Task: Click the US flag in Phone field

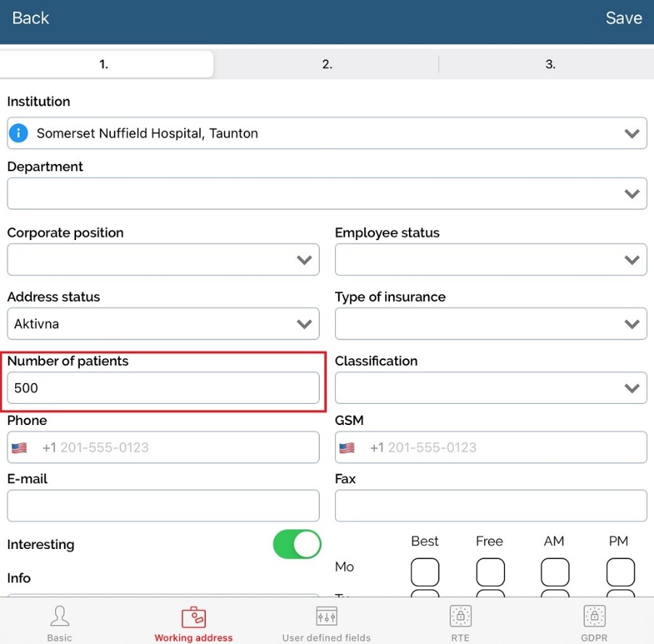Action: click(20, 448)
